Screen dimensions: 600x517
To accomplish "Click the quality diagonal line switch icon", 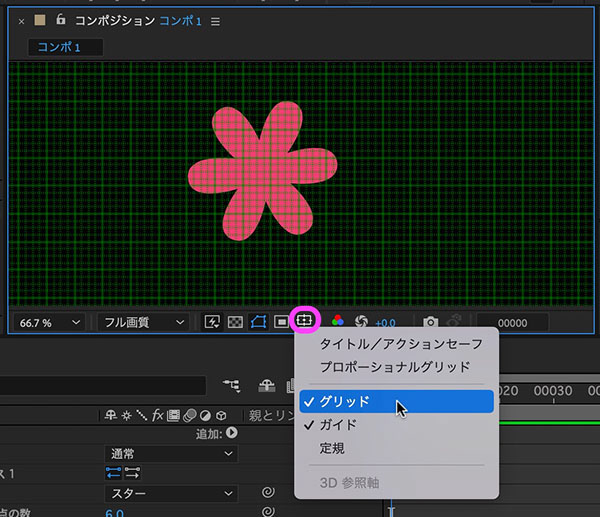I will coord(142,415).
